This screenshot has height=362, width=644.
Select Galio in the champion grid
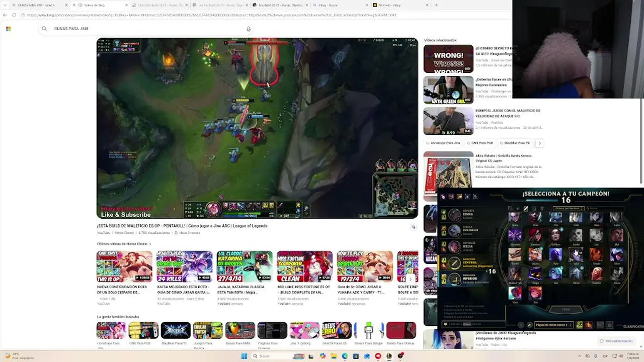(576, 217)
